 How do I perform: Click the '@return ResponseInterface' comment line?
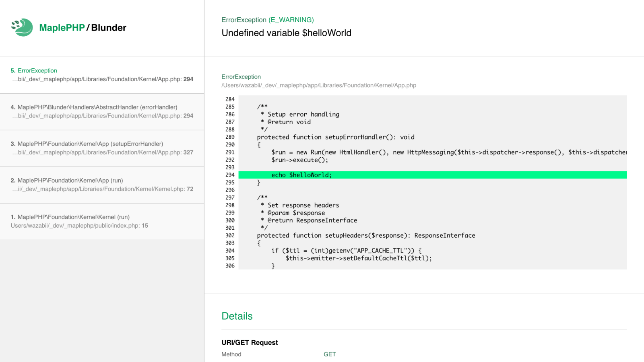309,220
